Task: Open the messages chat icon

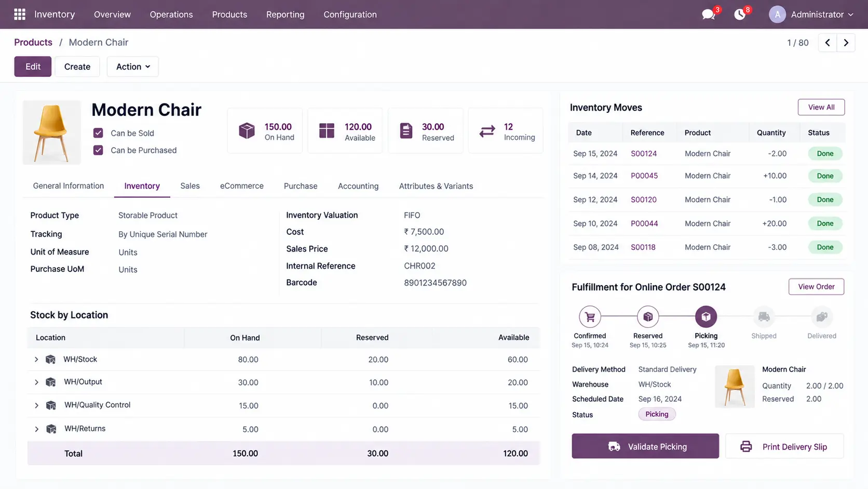Action: [708, 15]
